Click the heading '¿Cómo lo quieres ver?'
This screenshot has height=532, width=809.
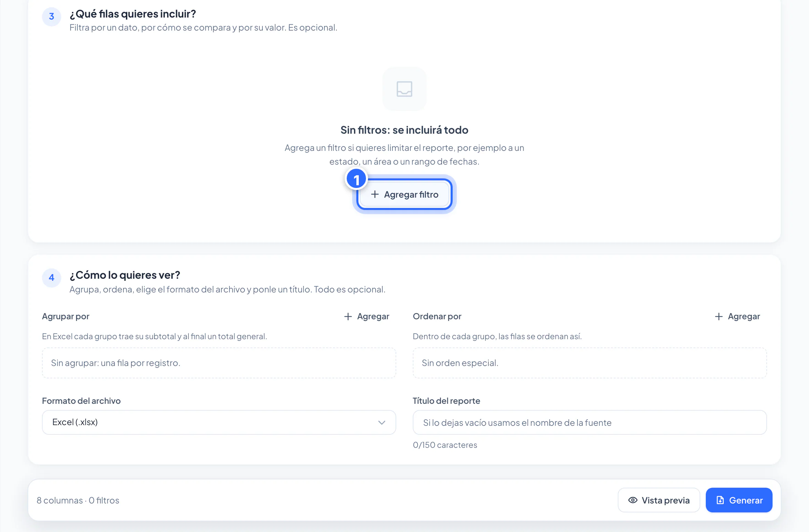coord(125,275)
